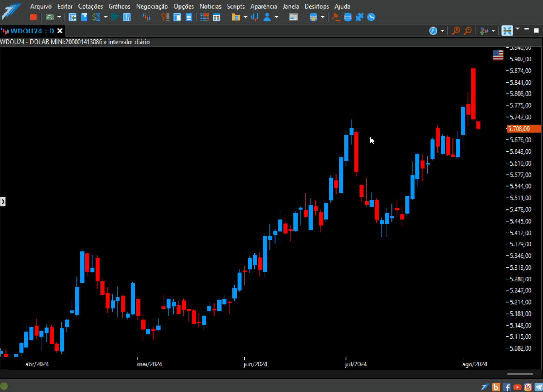The width and height of the screenshot is (543, 392).
Task: Click the auction hammer icon
Action: pyautogui.click(x=336, y=17)
